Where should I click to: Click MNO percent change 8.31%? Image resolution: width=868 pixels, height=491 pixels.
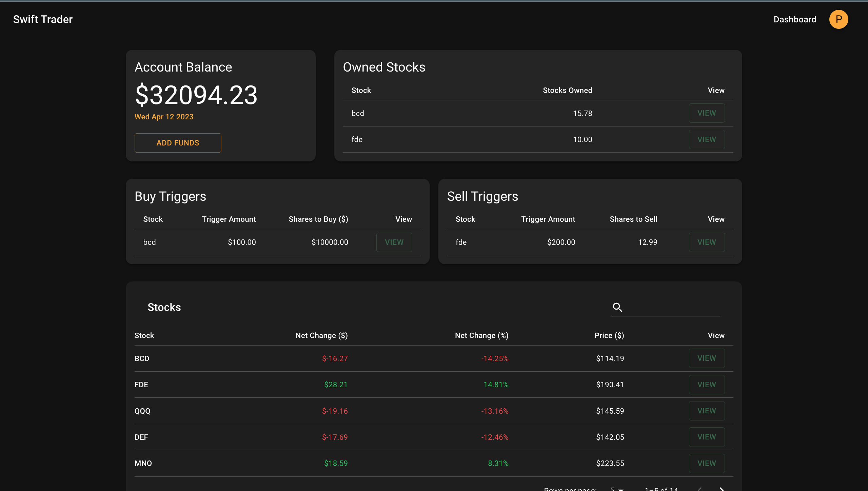[x=498, y=463]
